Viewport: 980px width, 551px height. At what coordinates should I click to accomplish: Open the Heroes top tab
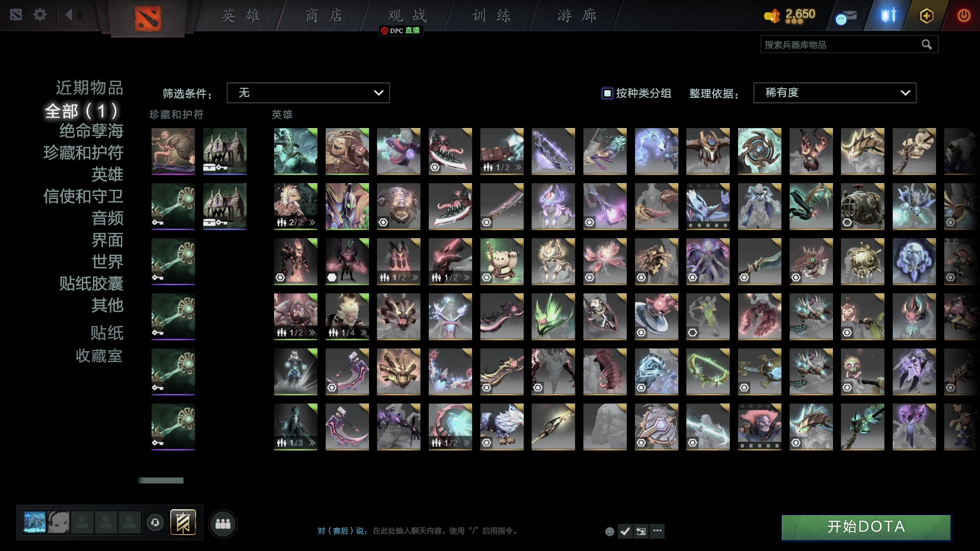pyautogui.click(x=241, y=16)
